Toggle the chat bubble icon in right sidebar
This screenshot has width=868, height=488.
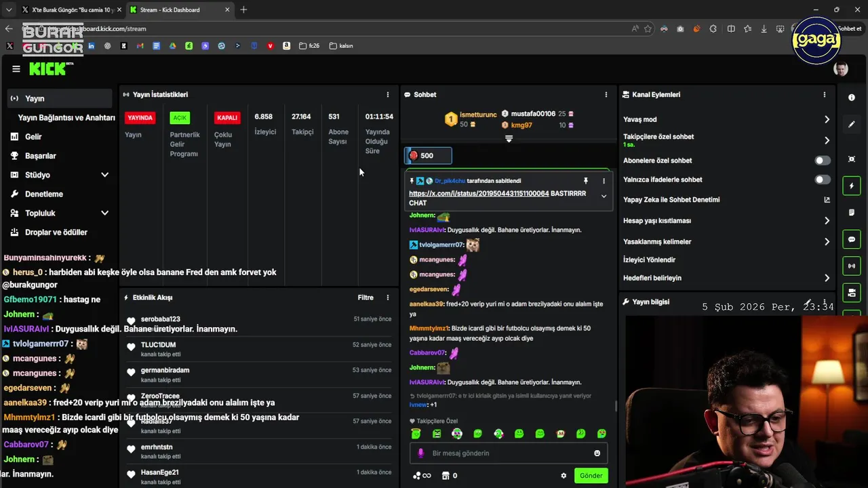(852, 239)
